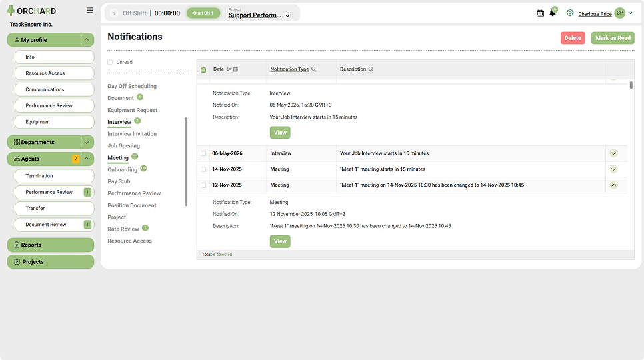Click the Delete button
644x360 pixels.
pyautogui.click(x=573, y=38)
